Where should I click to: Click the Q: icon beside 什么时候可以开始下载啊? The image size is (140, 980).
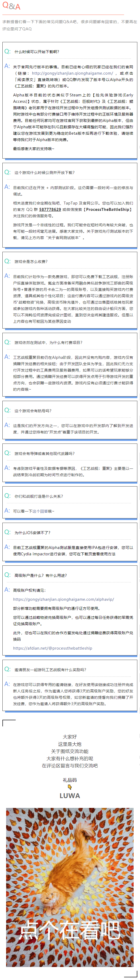(7, 51)
